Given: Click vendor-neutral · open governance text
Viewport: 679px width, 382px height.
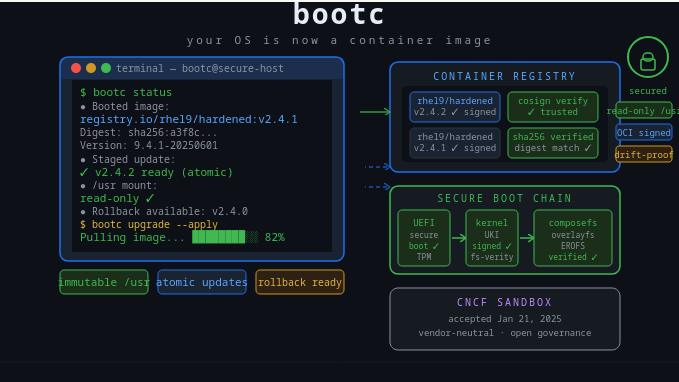Looking at the screenshot, I should [x=504, y=333].
